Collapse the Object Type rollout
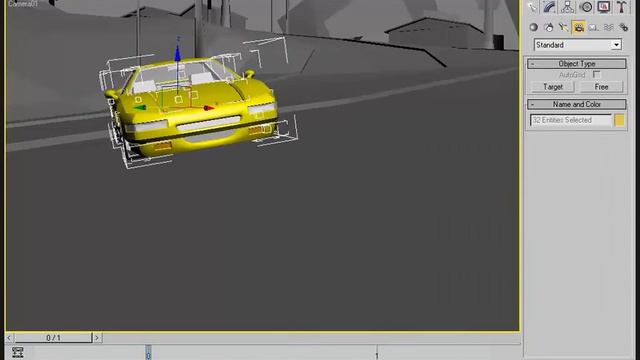This screenshot has width=640, height=360. coord(576,64)
